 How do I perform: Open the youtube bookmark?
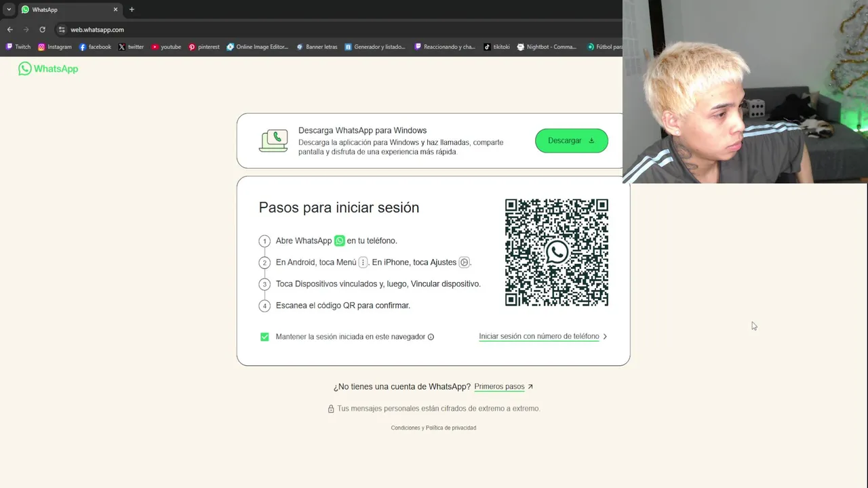[x=166, y=47]
